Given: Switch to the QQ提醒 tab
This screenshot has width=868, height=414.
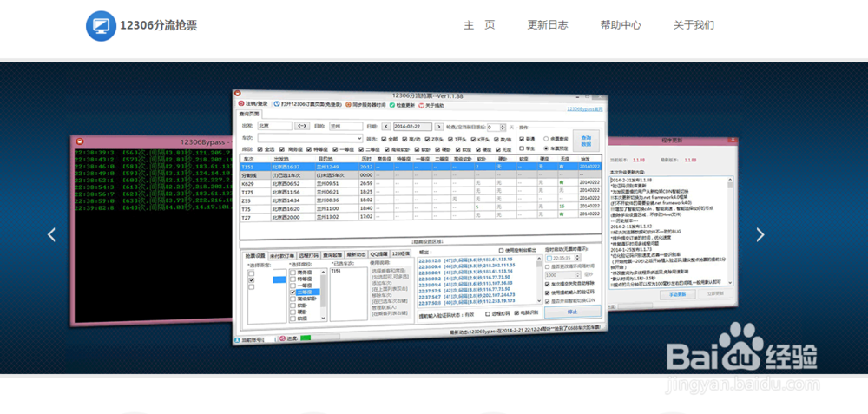Looking at the screenshot, I should tap(380, 254).
